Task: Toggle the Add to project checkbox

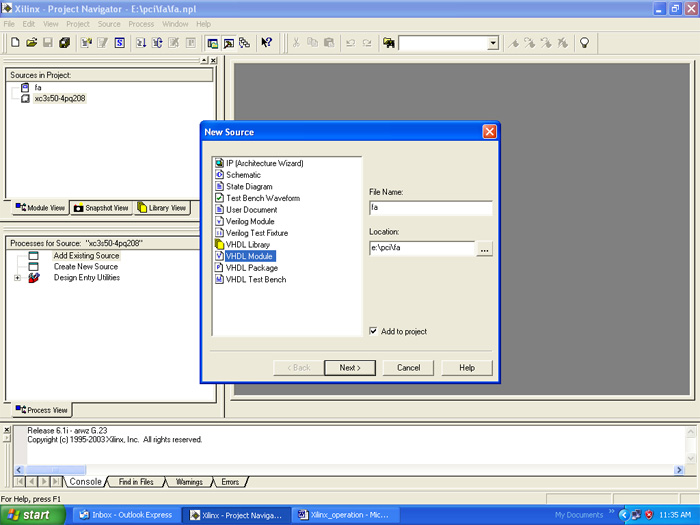Action: (373, 331)
